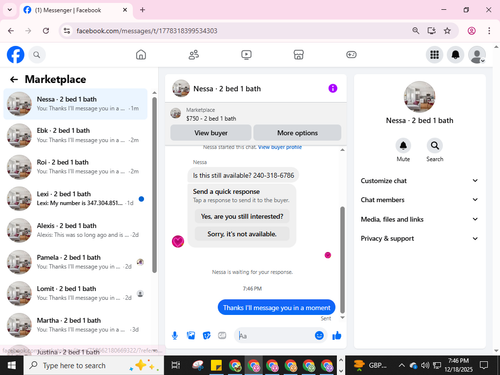This screenshot has height=375, width=500.
Task: Open the Lomit - 2 bed 1 bath conversation
Action: tap(75, 293)
